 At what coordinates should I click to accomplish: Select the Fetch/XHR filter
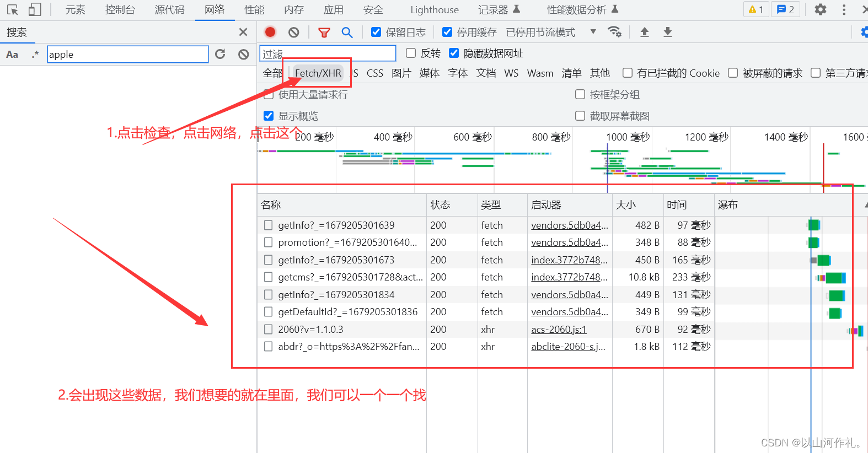click(318, 73)
